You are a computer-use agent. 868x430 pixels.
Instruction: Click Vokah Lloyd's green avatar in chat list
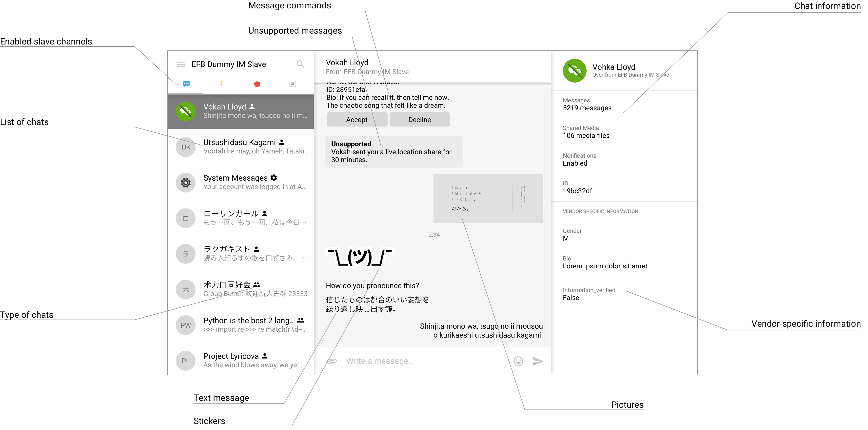(x=186, y=111)
